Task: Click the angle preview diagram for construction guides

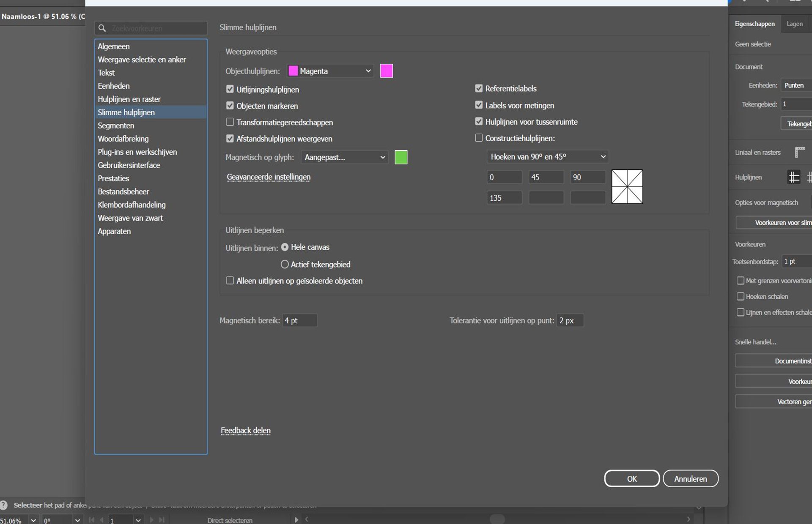Action: click(627, 187)
